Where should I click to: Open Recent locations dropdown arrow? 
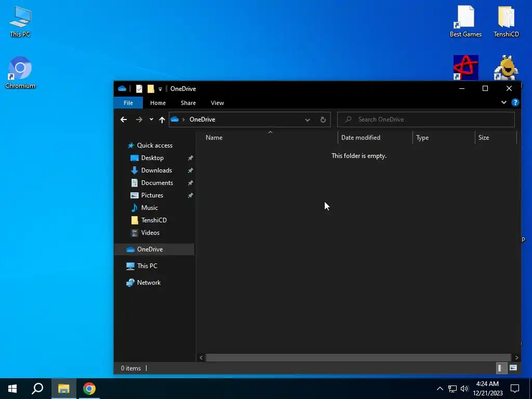point(151,119)
